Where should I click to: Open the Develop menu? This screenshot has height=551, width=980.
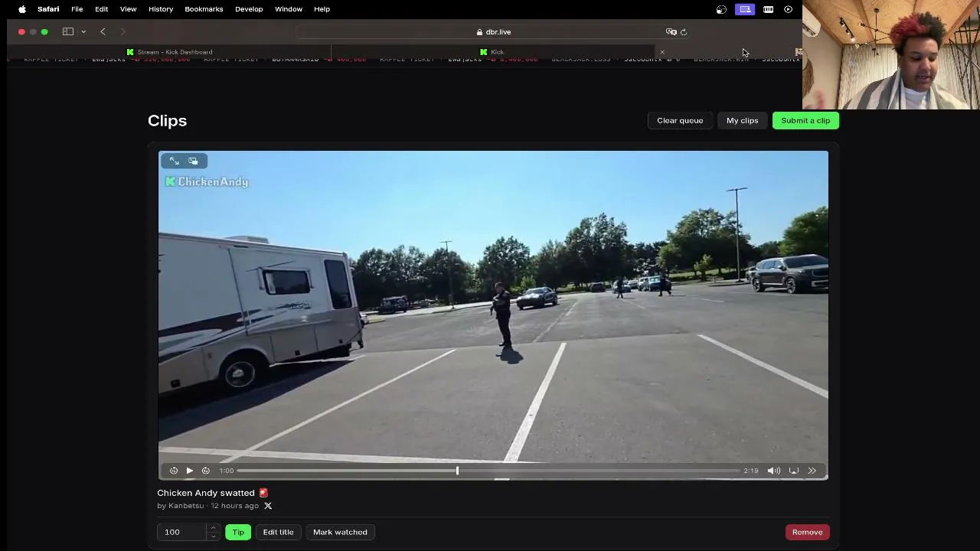249,9
